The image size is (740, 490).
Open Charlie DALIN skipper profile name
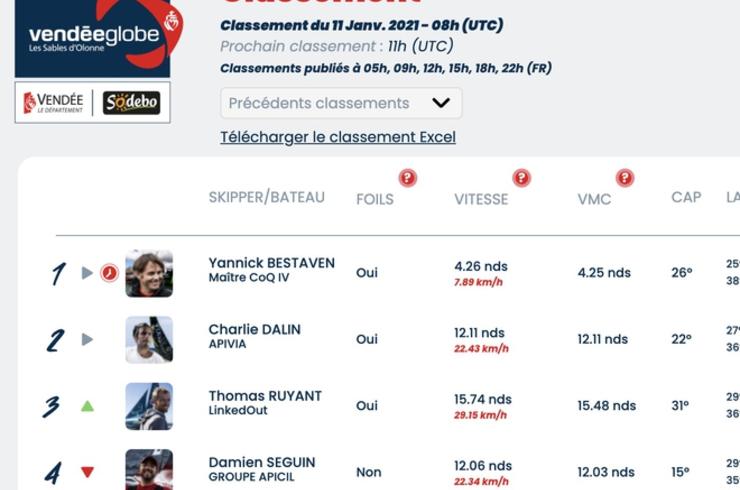click(255, 329)
